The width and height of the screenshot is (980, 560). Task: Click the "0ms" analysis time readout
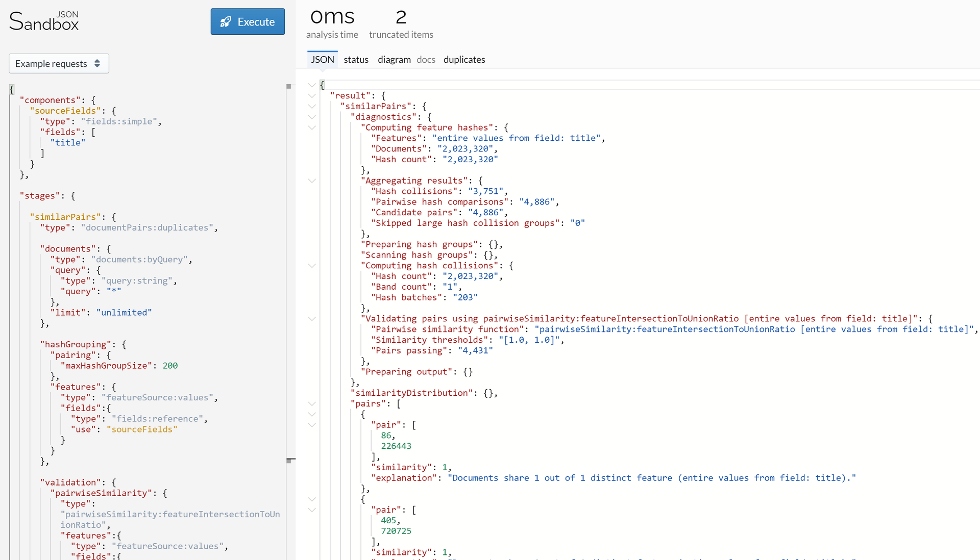pyautogui.click(x=332, y=17)
